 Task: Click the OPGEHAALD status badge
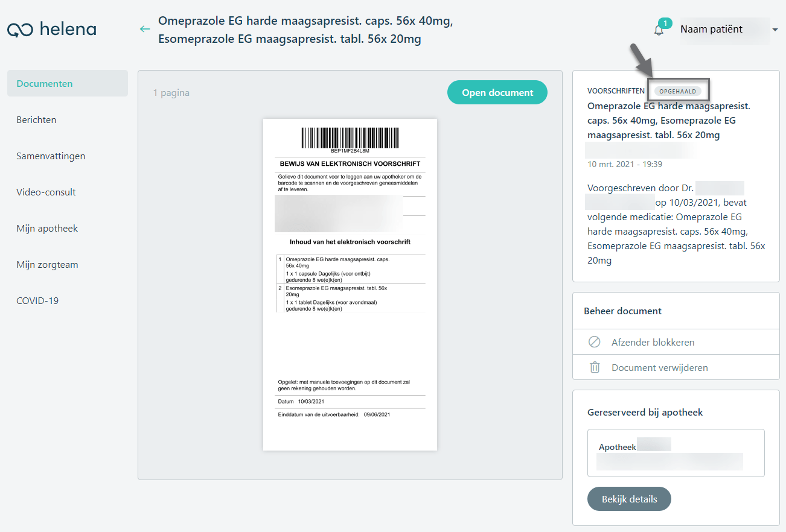click(x=678, y=92)
